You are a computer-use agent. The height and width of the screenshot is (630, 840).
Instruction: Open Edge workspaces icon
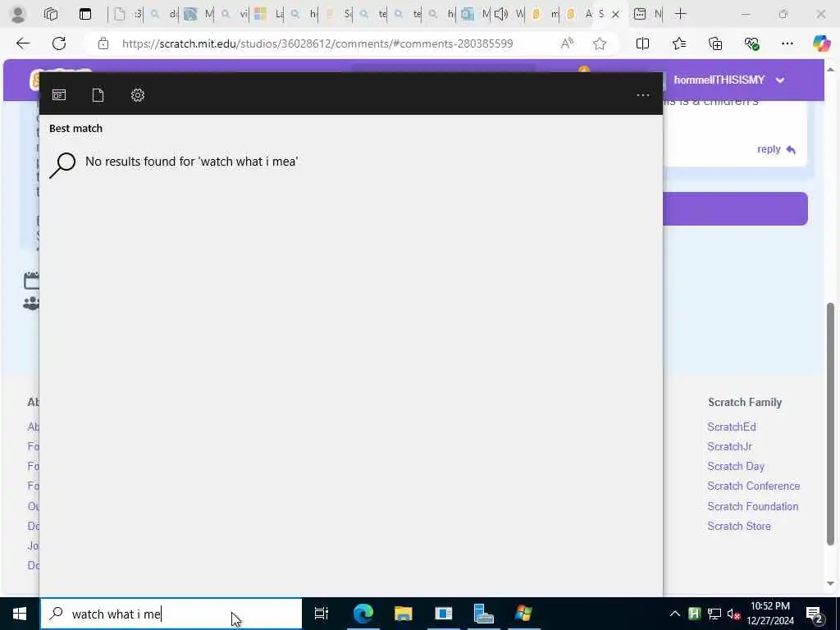51,14
